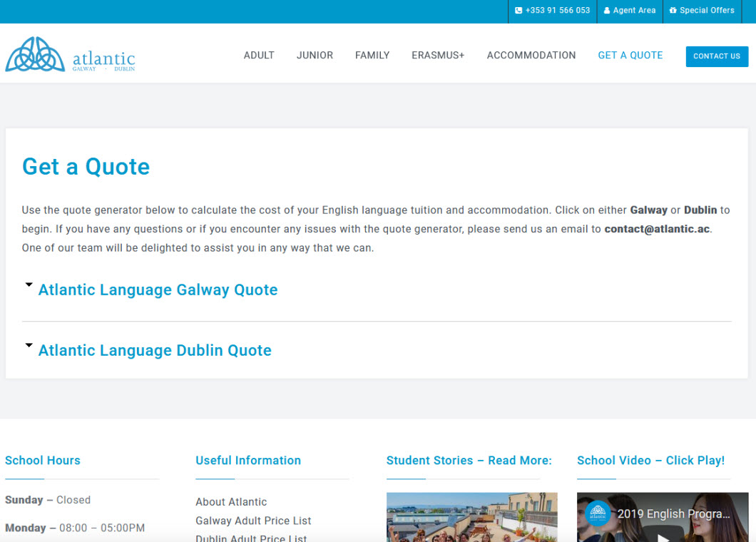Navigate to Accommodation
Viewport: 756px width, 542px height.
[x=531, y=56]
